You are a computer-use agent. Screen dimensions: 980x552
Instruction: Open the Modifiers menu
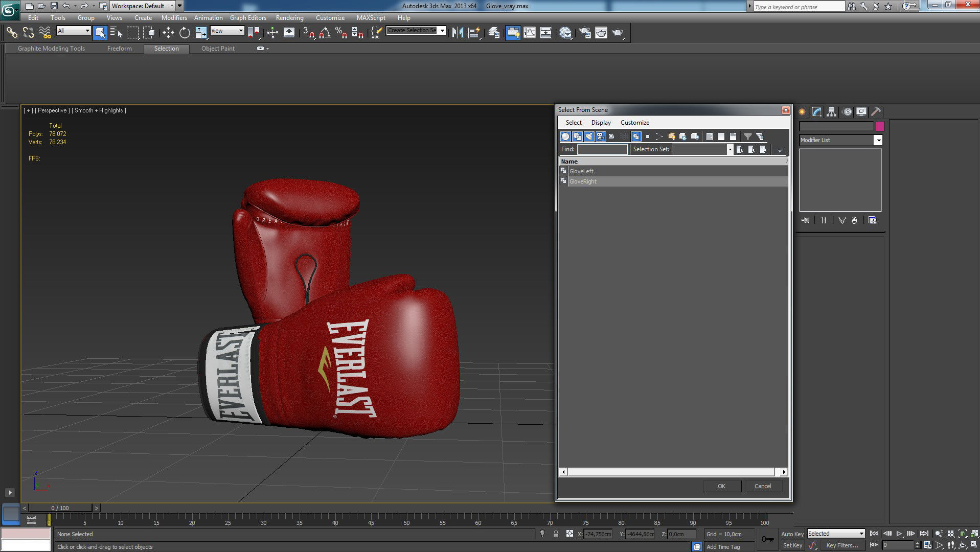tap(174, 18)
